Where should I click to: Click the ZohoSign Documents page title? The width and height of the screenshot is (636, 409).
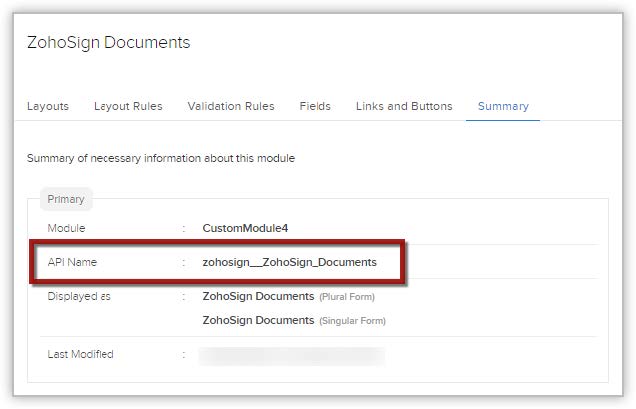coord(108,43)
